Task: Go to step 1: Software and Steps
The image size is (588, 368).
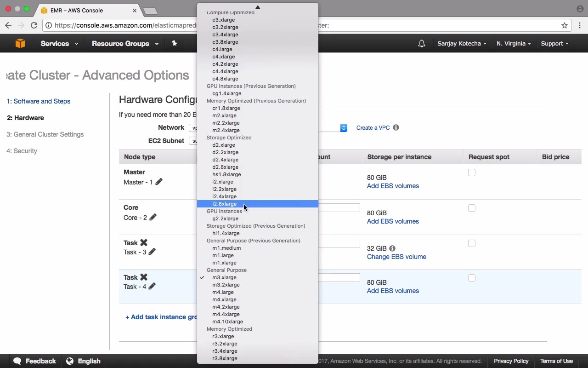Action: [39, 101]
